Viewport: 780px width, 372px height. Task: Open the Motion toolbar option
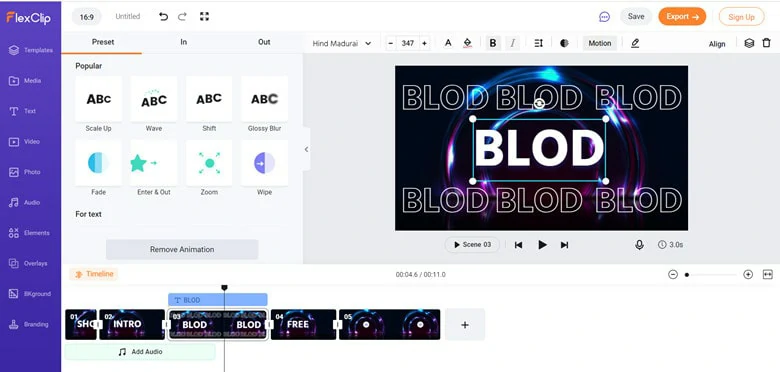point(599,43)
